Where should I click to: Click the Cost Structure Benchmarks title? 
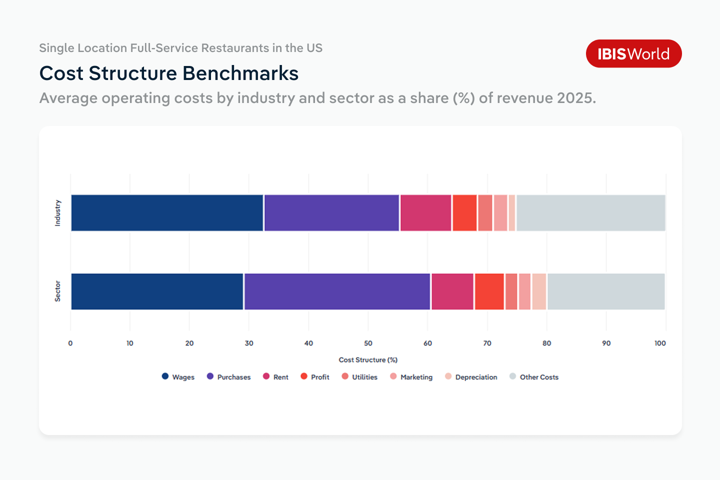coord(168,74)
